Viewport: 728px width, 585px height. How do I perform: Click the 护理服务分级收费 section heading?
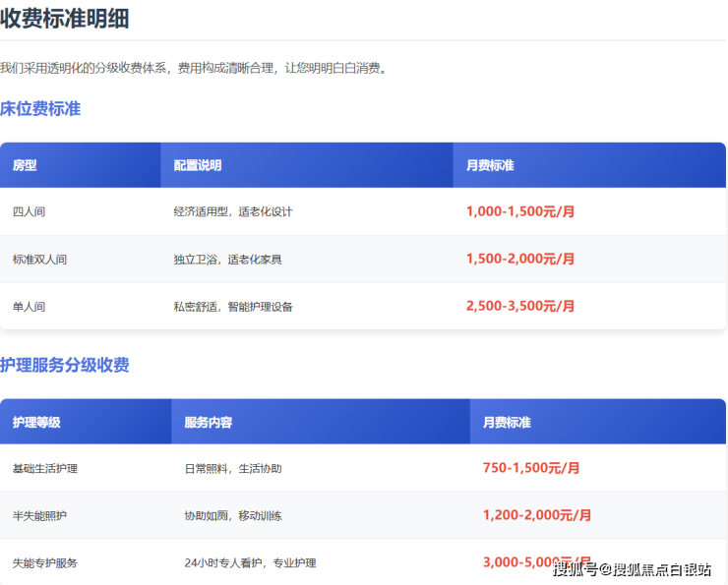click(x=65, y=366)
